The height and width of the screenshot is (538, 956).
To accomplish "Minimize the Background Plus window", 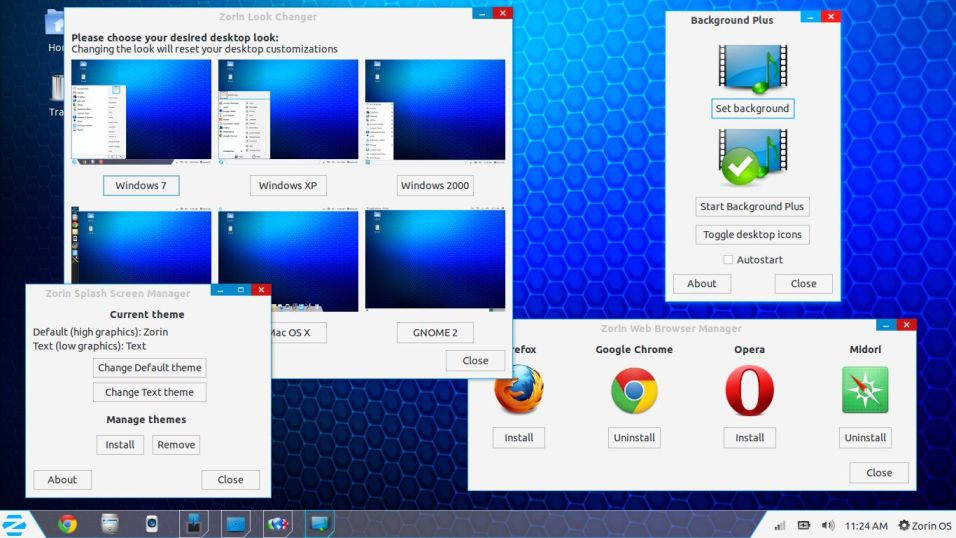I will (810, 17).
